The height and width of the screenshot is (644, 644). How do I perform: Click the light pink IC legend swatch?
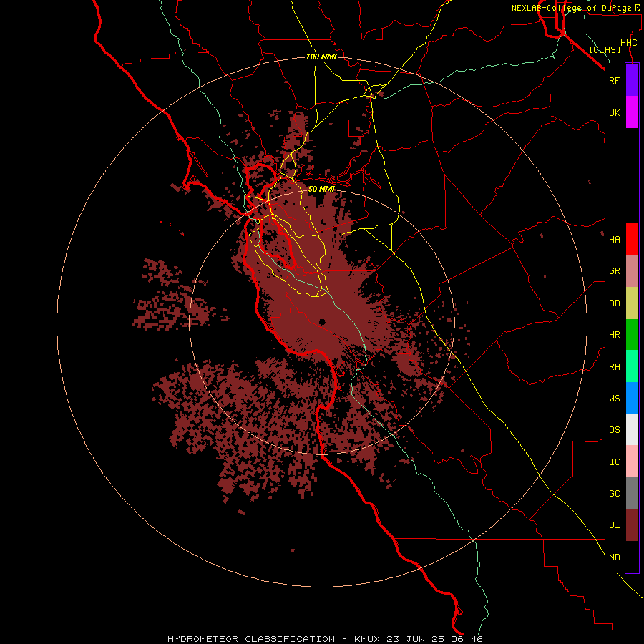pos(632,462)
